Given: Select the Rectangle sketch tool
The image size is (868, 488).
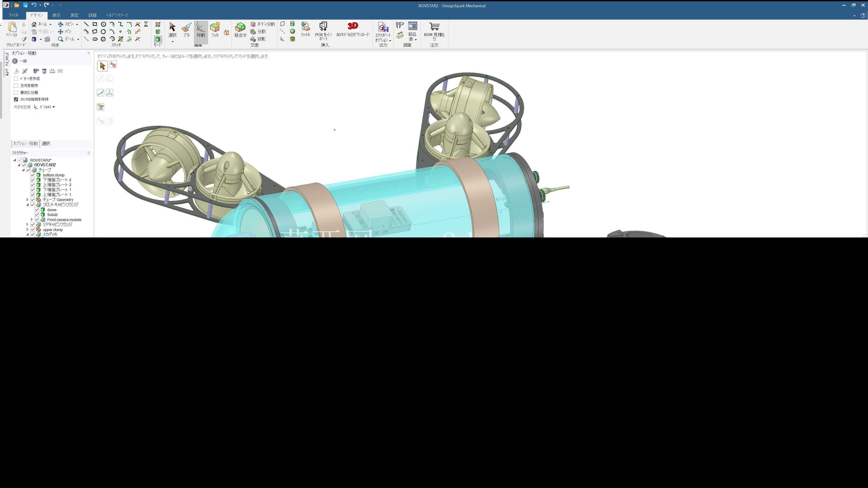Looking at the screenshot, I should 95,24.
